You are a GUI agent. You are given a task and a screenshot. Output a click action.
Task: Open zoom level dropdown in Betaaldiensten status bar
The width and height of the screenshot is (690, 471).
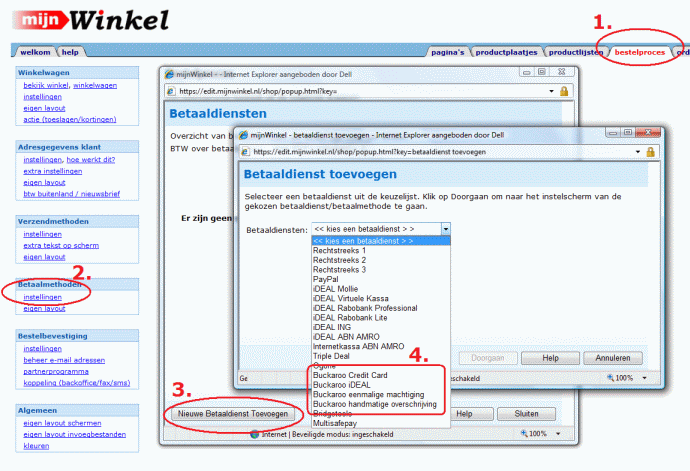558,434
